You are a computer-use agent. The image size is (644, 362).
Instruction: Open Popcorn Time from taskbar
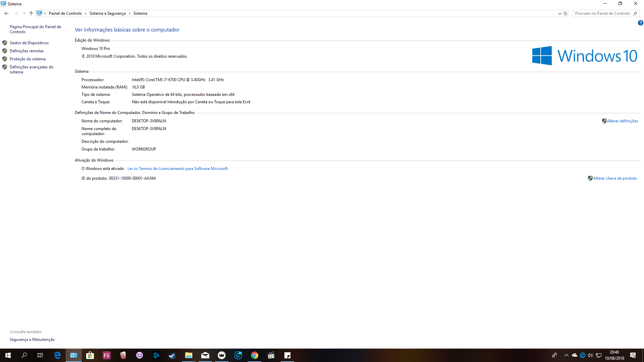pos(123,355)
